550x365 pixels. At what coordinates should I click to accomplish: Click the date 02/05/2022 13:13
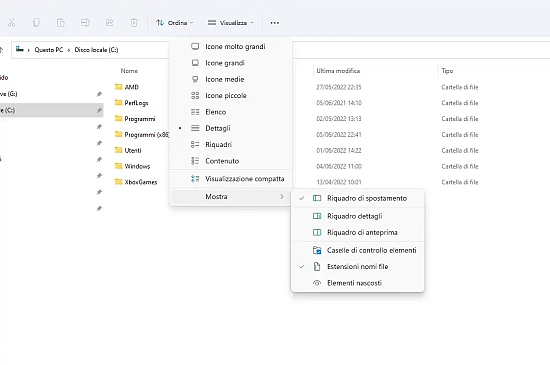pyautogui.click(x=339, y=119)
